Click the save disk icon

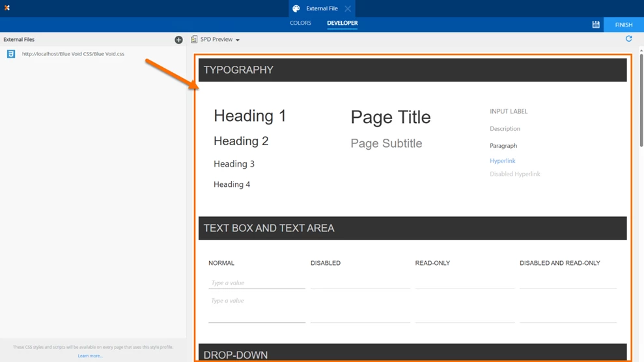click(x=596, y=25)
